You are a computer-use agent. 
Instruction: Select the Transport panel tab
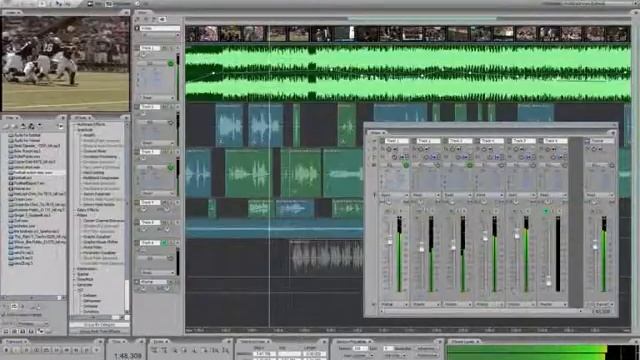(15, 341)
